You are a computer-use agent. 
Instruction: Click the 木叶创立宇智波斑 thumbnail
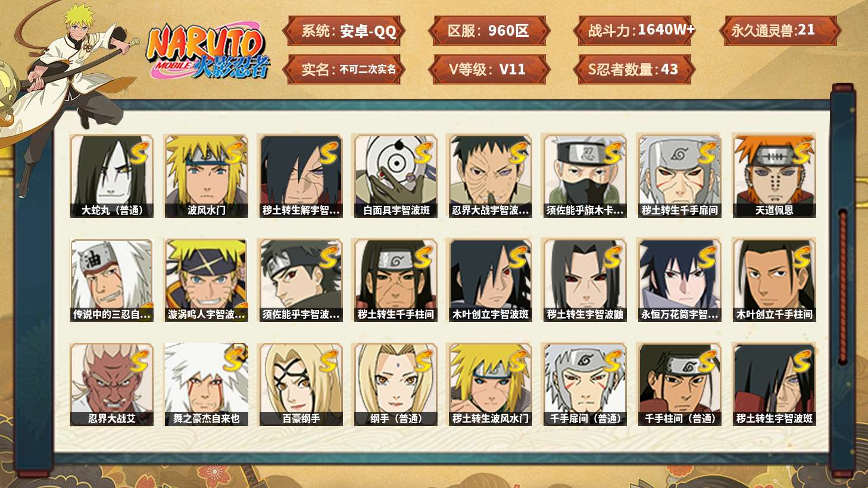click(x=490, y=280)
